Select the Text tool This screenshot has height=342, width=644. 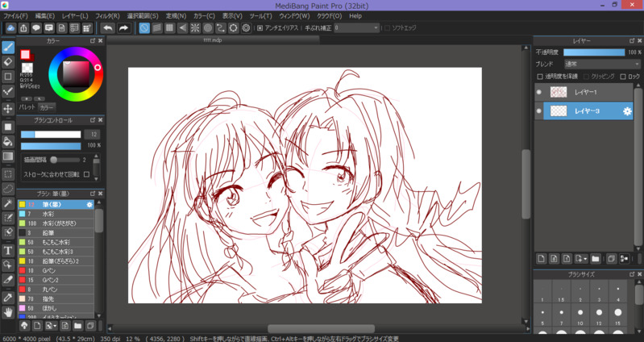(8, 250)
